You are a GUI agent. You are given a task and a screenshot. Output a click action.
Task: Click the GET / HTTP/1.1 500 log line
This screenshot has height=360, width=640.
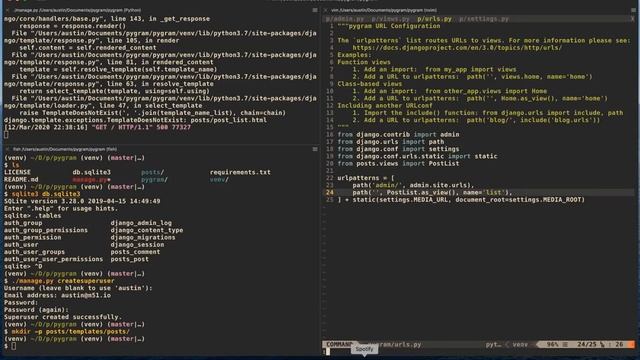tap(97, 127)
